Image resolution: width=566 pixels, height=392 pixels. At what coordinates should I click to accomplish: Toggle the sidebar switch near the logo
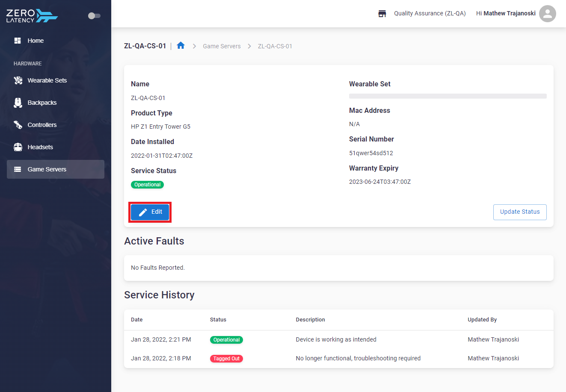coord(94,16)
